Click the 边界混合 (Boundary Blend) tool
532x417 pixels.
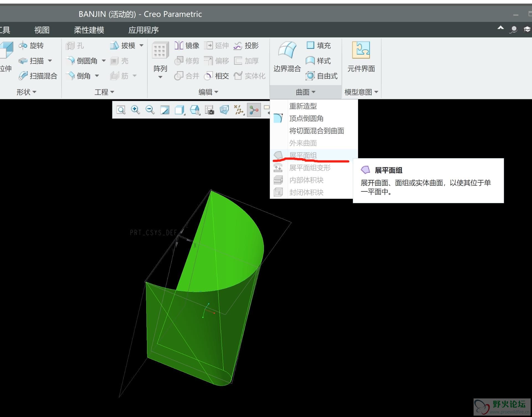pos(287,57)
